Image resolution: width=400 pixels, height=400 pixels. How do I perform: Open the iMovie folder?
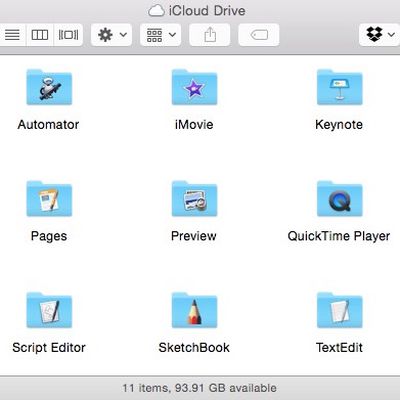[194, 87]
